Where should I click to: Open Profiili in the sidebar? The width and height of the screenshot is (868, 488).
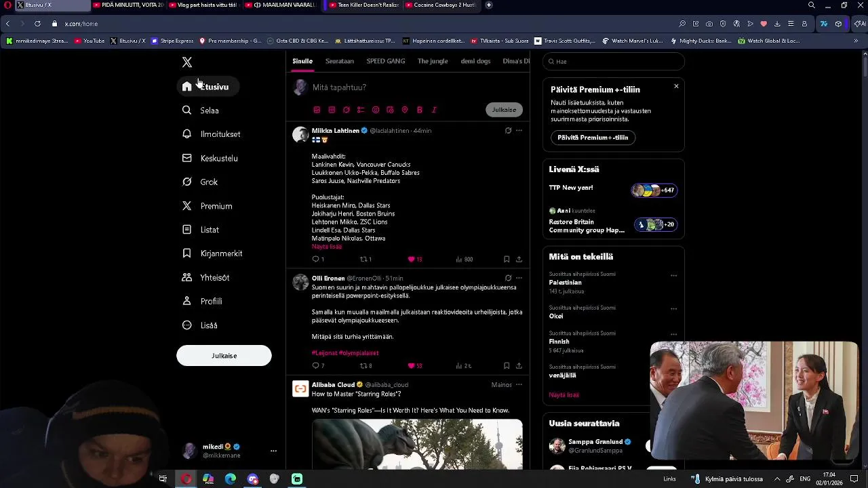(x=202, y=301)
